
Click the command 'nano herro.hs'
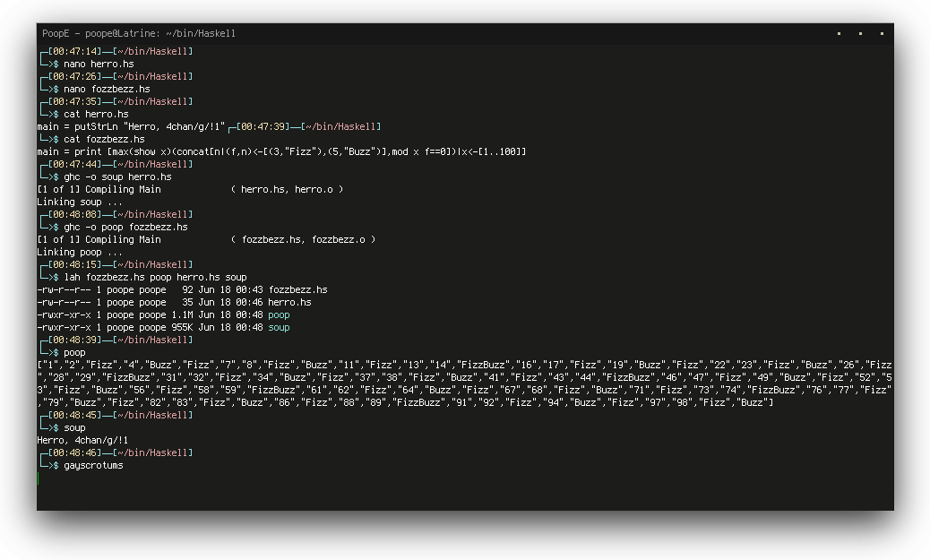(99, 65)
